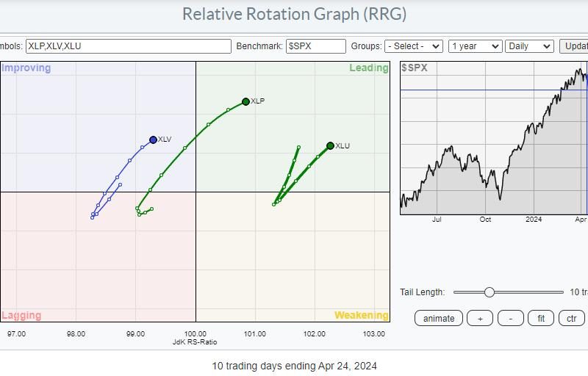
Task: Open the Groups Select dropdown
Action: click(414, 46)
